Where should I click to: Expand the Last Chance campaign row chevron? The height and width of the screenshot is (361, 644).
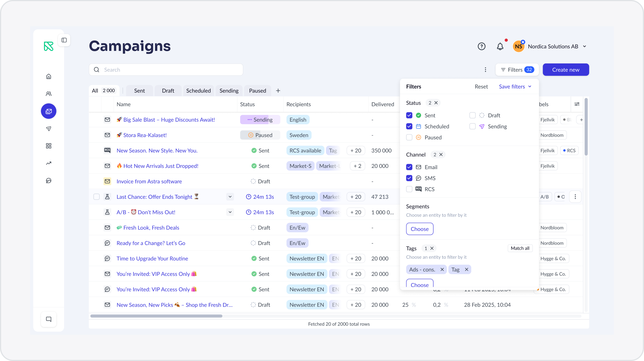(230, 197)
